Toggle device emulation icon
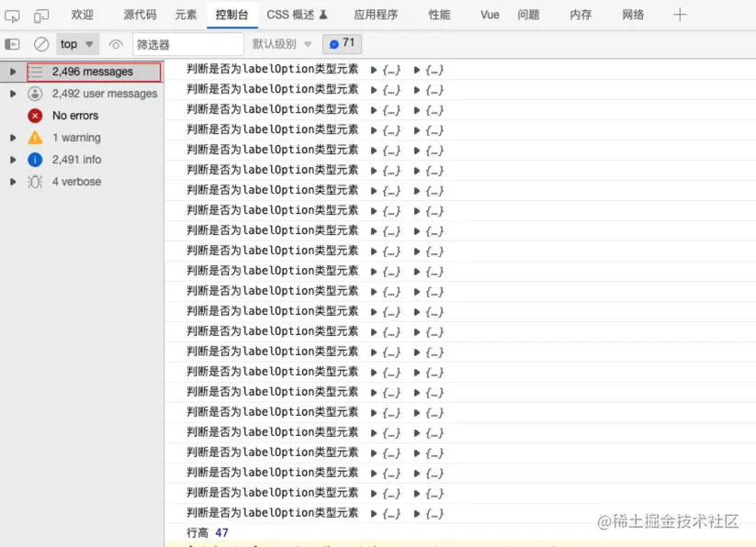This screenshot has height=547, width=756. [x=41, y=16]
